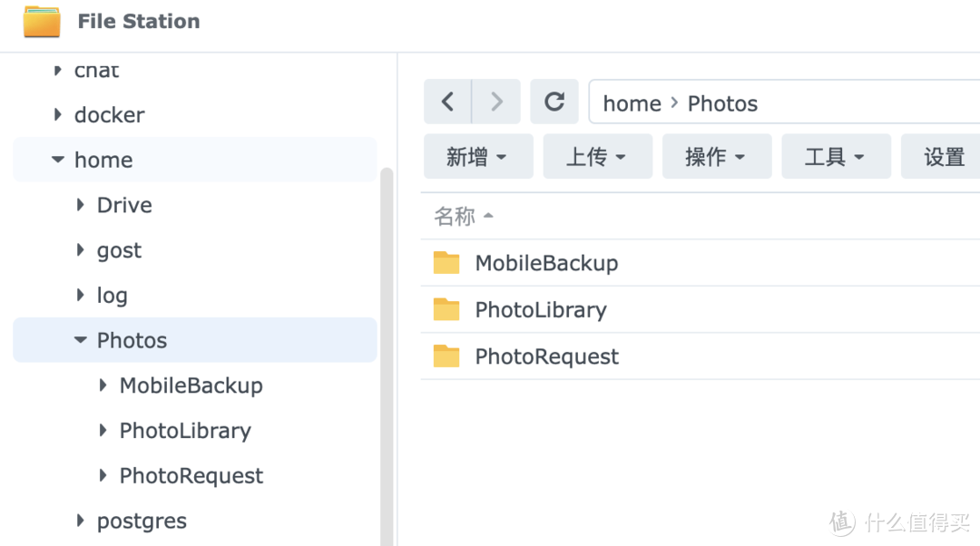
Task: Expand the postgres folder tree node
Action: point(80,521)
